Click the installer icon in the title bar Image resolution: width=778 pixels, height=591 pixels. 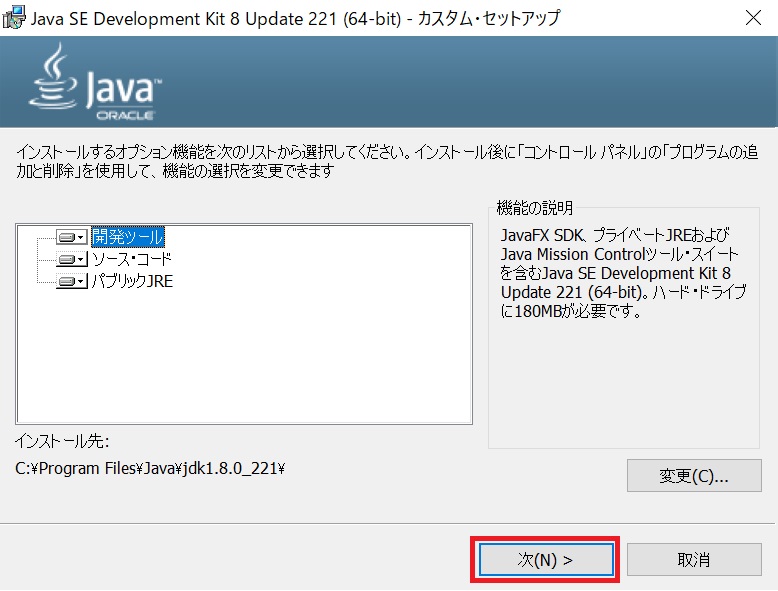point(13,18)
